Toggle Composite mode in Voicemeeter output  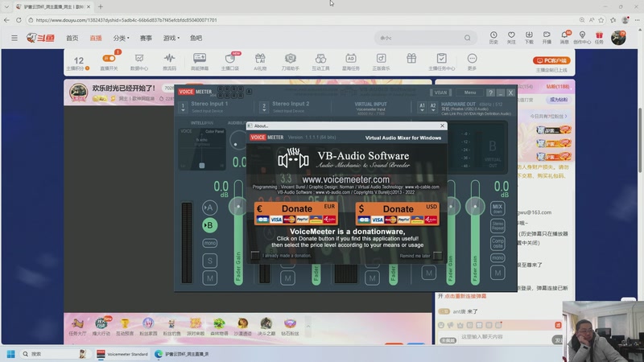497,243
